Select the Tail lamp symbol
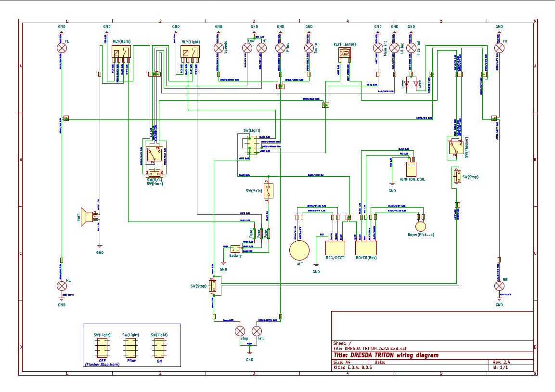 tap(257, 331)
